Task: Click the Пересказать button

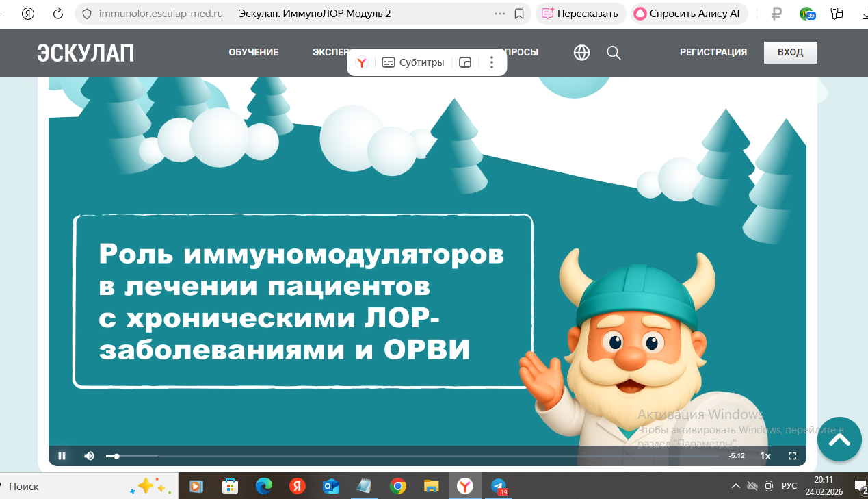Action: (580, 14)
